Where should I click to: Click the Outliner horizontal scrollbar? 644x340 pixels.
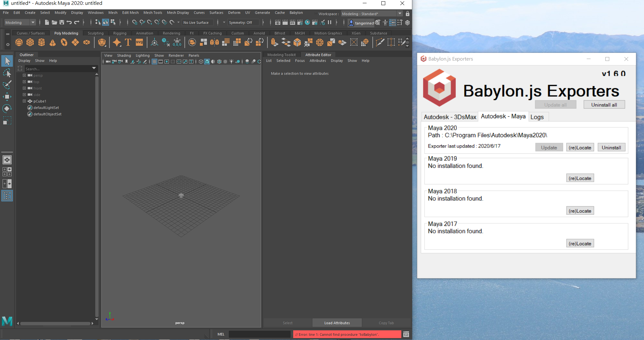click(x=55, y=323)
